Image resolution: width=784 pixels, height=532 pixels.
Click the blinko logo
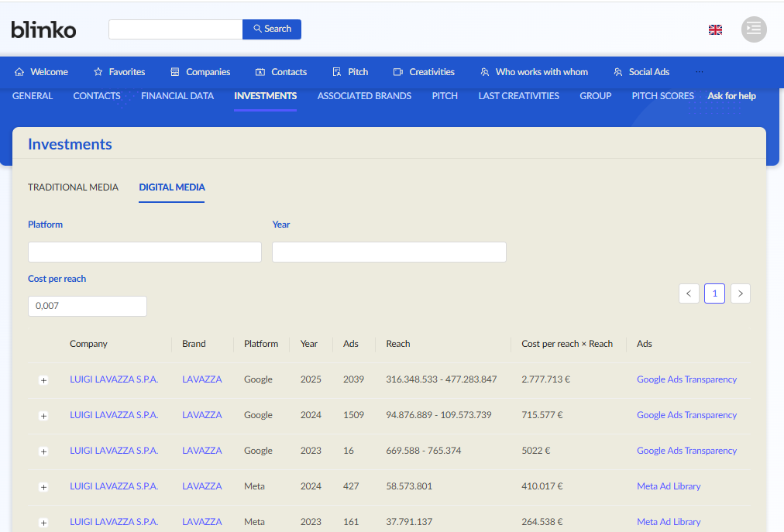[43, 29]
